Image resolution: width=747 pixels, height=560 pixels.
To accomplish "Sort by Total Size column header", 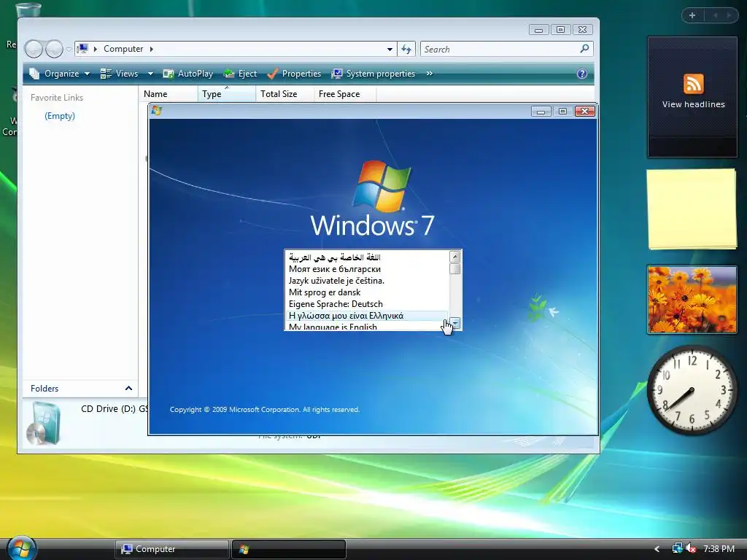I will [x=285, y=94].
